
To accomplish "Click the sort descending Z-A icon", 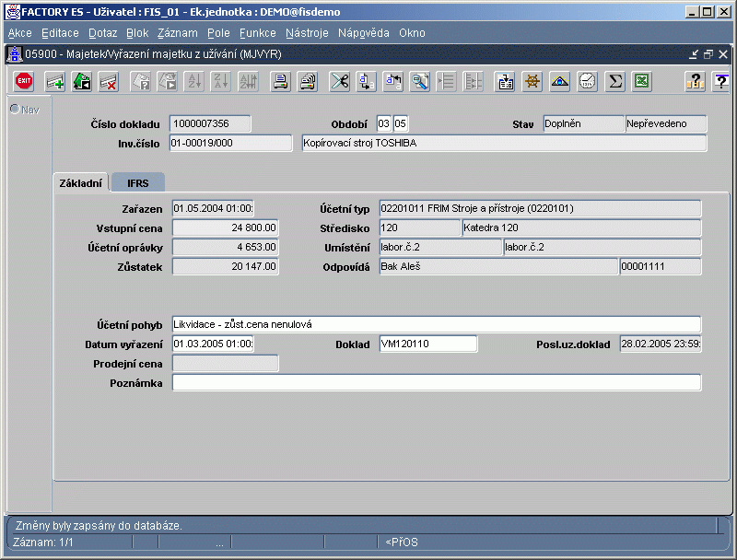I will tap(221, 81).
